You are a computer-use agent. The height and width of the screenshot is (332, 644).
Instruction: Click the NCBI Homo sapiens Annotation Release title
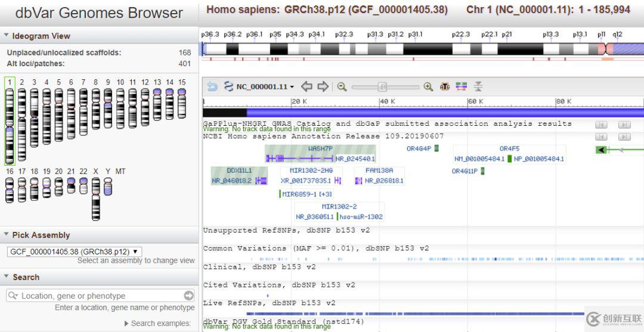[x=323, y=136]
